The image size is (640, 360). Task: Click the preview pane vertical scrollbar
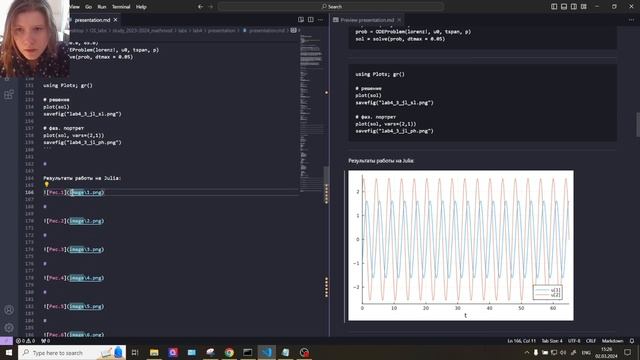tap(638, 124)
